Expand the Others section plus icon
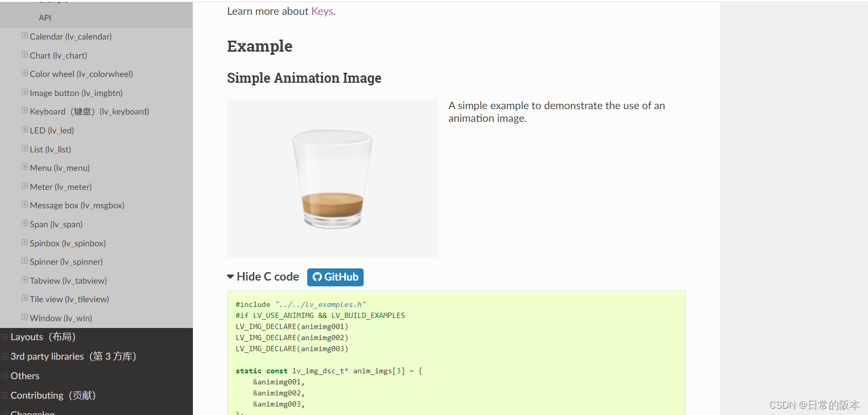Image resolution: width=868 pixels, height=415 pixels. (5, 375)
